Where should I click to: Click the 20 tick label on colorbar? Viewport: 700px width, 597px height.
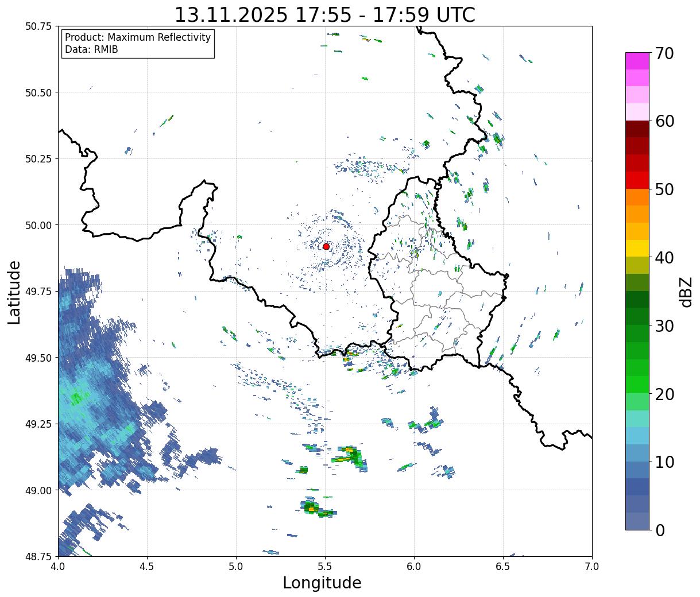664,394
